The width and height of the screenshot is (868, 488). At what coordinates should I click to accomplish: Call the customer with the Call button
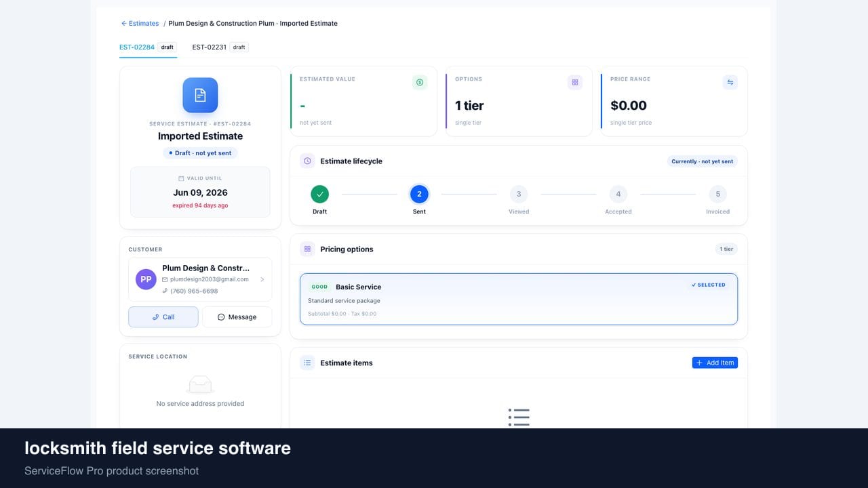click(x=163, y=317)
